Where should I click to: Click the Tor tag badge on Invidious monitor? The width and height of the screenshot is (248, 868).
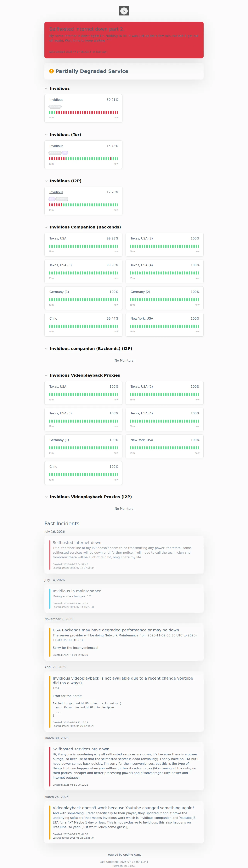[x=65, y=153]
